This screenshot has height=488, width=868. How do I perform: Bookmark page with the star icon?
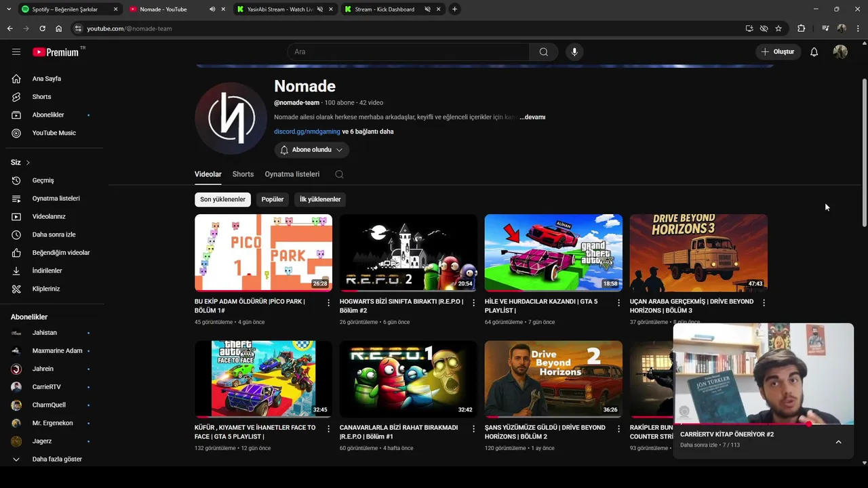(x=778, y=28)
